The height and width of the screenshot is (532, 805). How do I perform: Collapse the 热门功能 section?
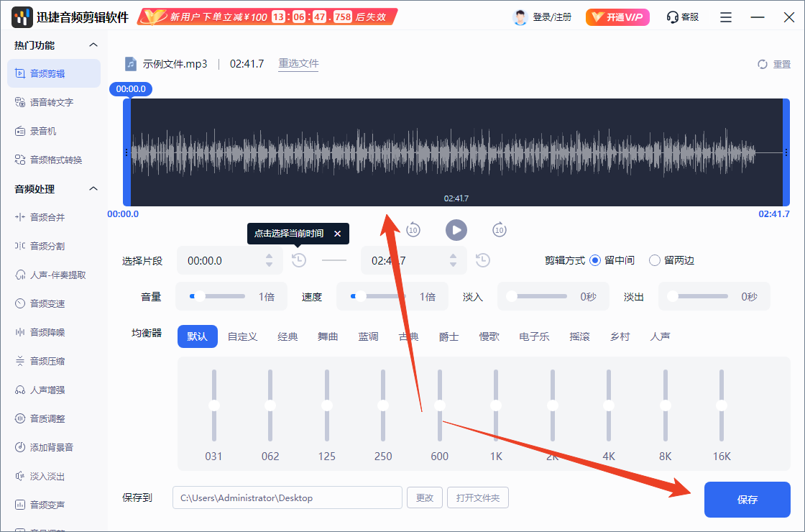pyautogui.click(x=93, y=44)
